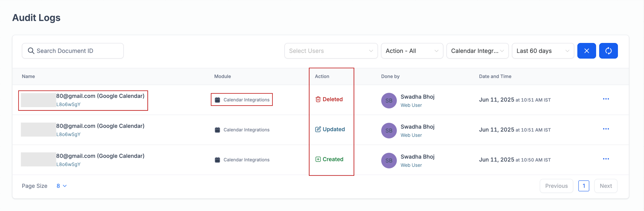Click the SB avatar in the Created row
Screen dimensions: 644x211
[x=389, y=160]
